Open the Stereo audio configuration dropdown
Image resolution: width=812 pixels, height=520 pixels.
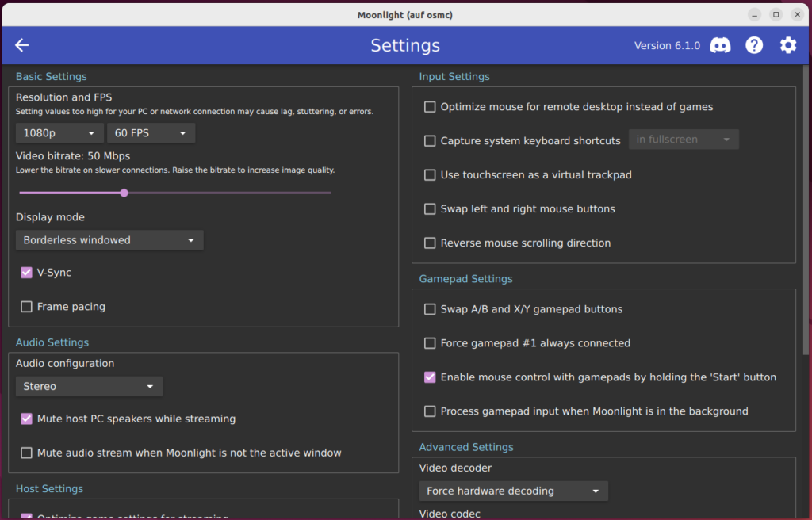pos(89,386)
